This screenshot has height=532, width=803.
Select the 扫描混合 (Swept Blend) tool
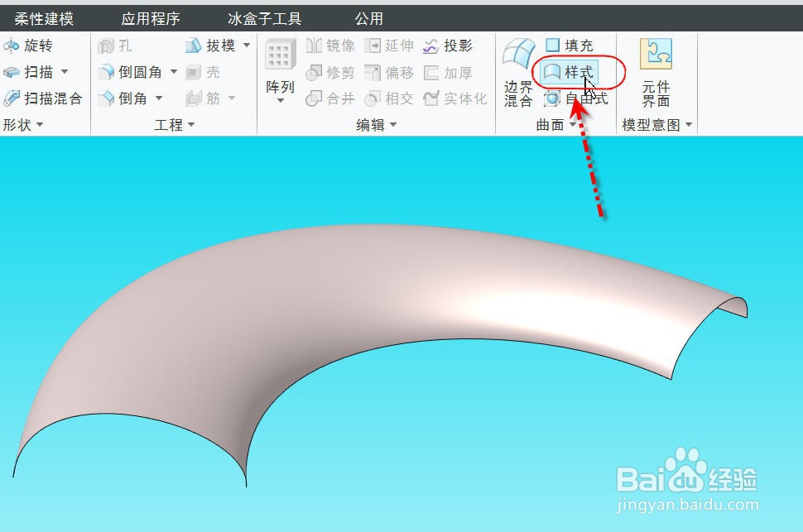43,98
